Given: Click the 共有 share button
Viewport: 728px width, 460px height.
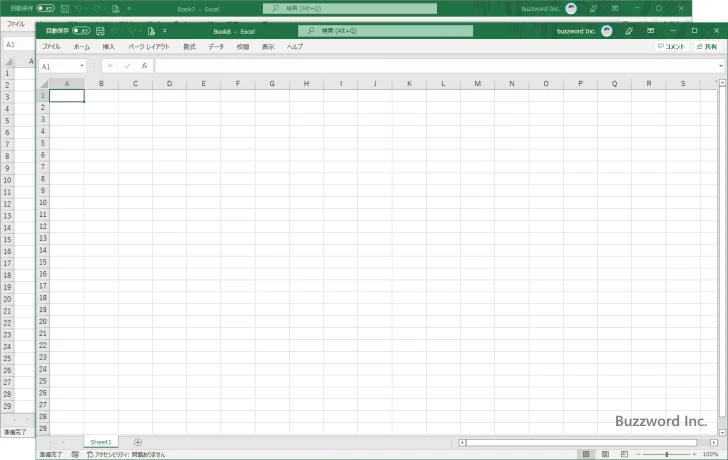Looking at the screenshot, I should tap(707, 46).
